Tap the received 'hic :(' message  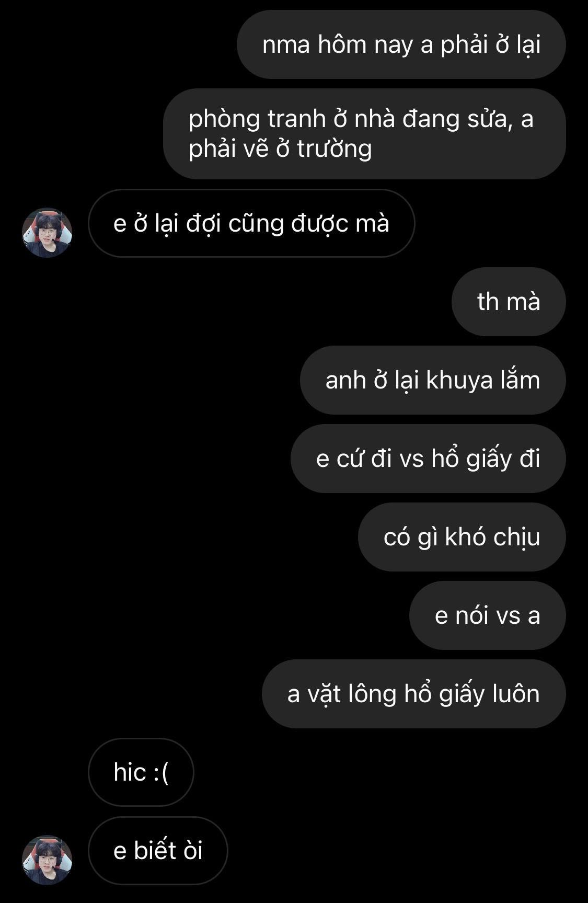click(141, 772)
